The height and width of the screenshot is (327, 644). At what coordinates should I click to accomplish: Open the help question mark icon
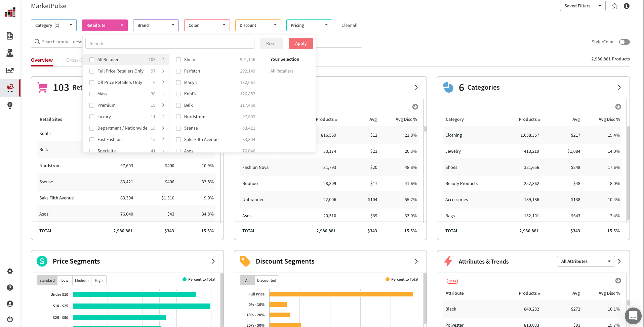(10, 287)
